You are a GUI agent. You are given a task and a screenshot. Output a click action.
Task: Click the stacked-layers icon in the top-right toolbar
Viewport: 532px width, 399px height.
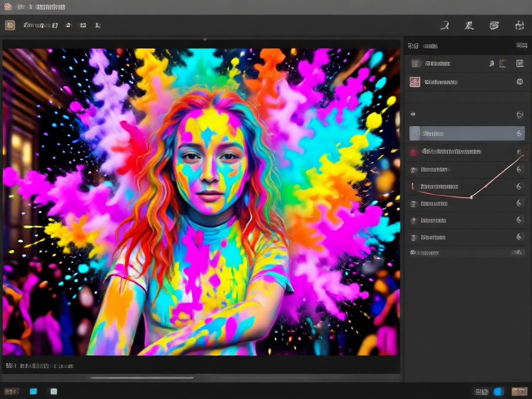[x=495, y=25]
